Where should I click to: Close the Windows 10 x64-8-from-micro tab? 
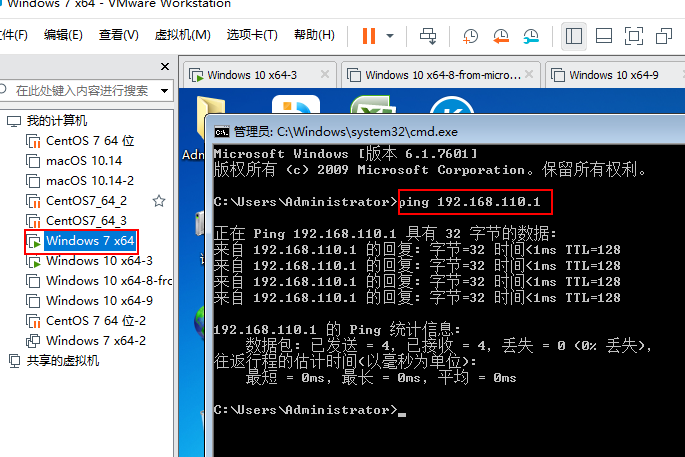click(x=529, y=74)
